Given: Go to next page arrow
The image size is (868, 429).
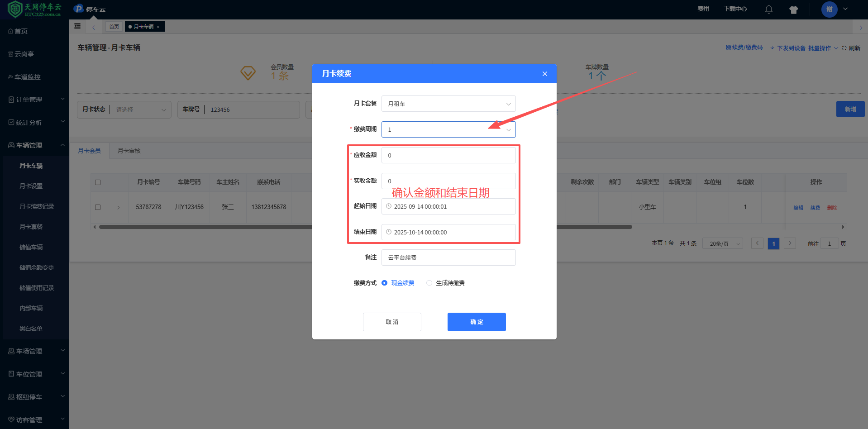Looking at the screenshot, I should pos(790,243).
